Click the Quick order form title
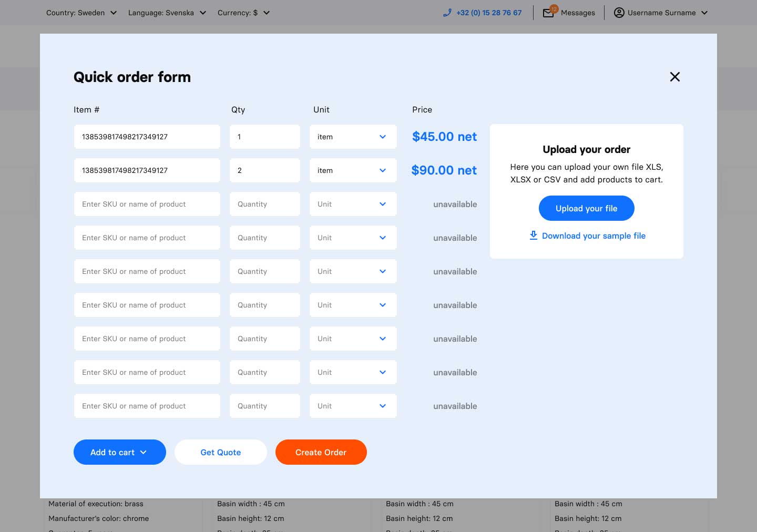 click(132, 77)
